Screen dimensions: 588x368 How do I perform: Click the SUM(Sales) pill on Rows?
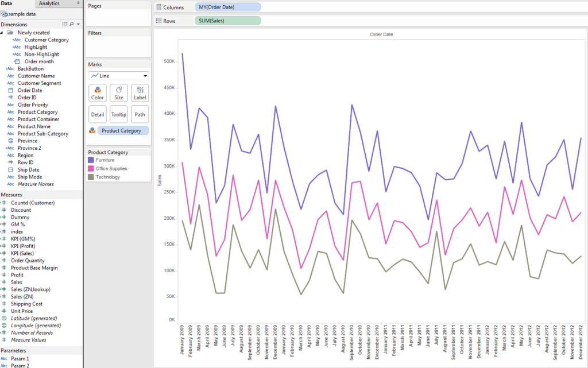click(227, 21)
